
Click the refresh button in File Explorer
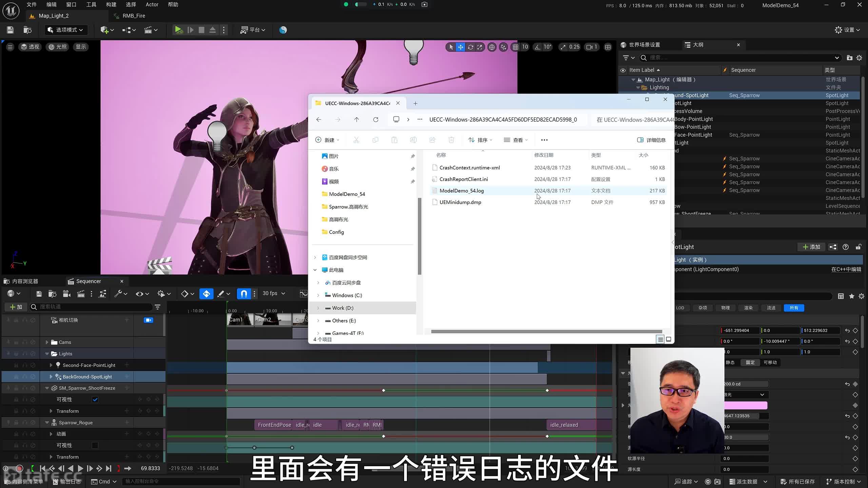(x=376, y=120)
